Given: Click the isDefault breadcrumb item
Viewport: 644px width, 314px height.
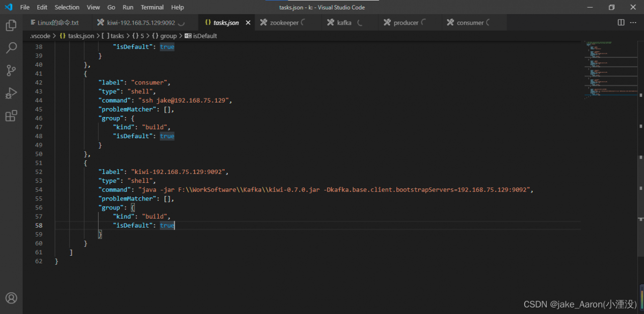Looking at the screenshot, I should click(204, 36).
